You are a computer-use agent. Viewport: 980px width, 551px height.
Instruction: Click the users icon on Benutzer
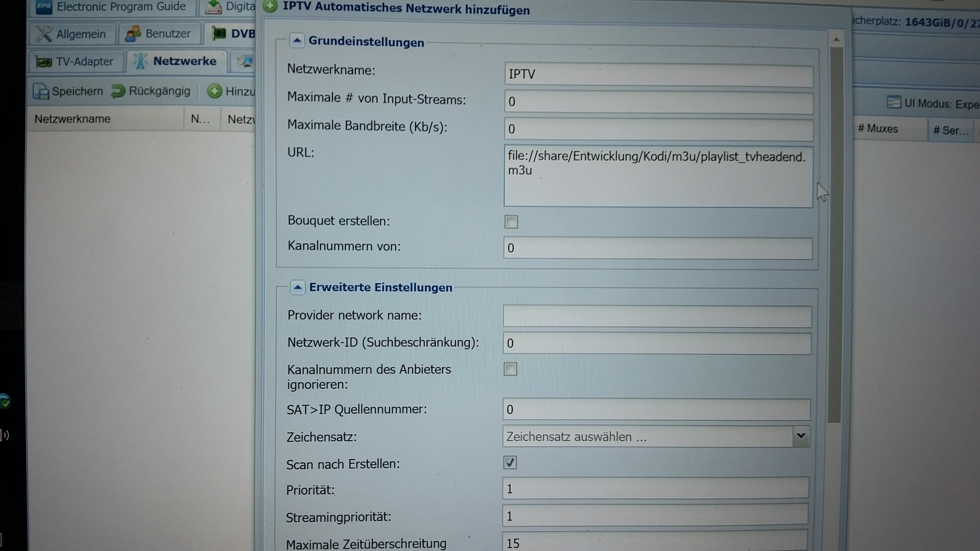coord(133,34)
